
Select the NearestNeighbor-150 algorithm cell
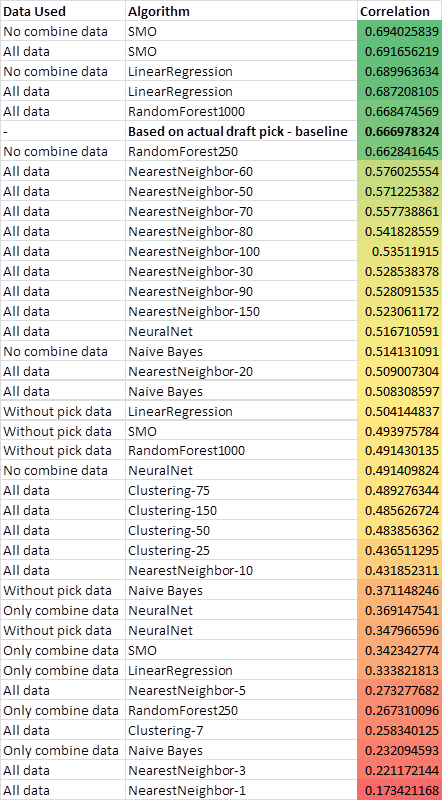(x=241, y=311)
